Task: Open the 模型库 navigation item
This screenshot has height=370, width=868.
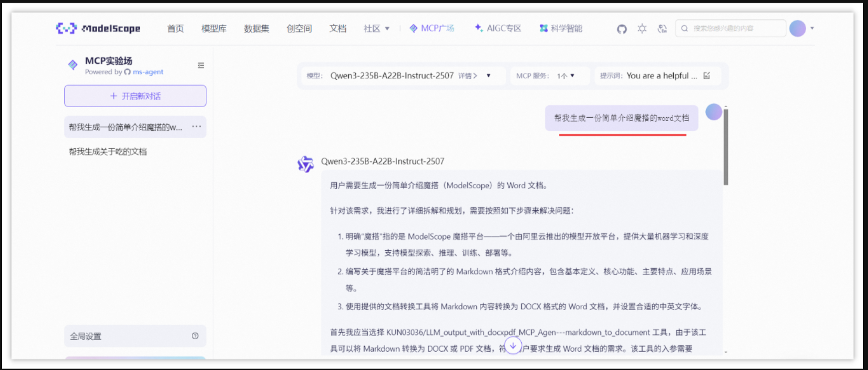Action: [214, 28]
